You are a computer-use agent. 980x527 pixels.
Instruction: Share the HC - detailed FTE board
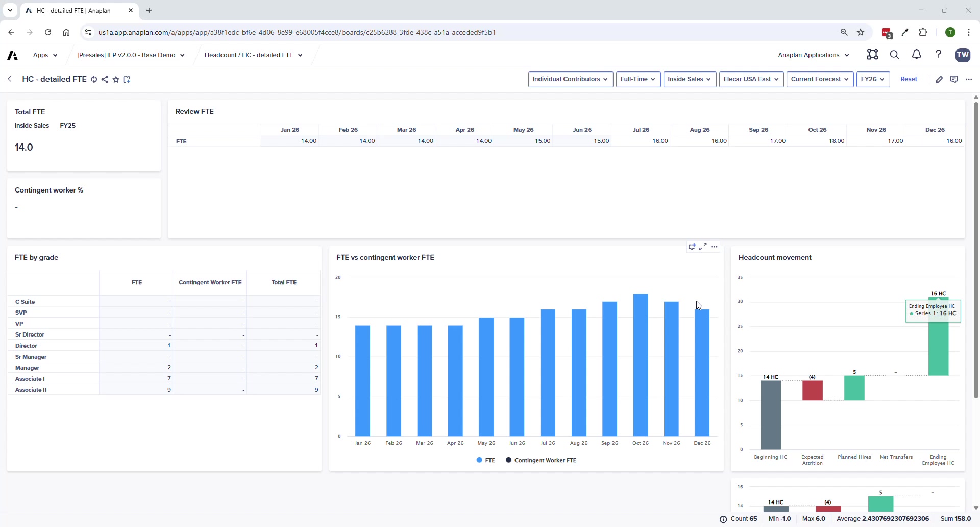[x=105, y=79]
